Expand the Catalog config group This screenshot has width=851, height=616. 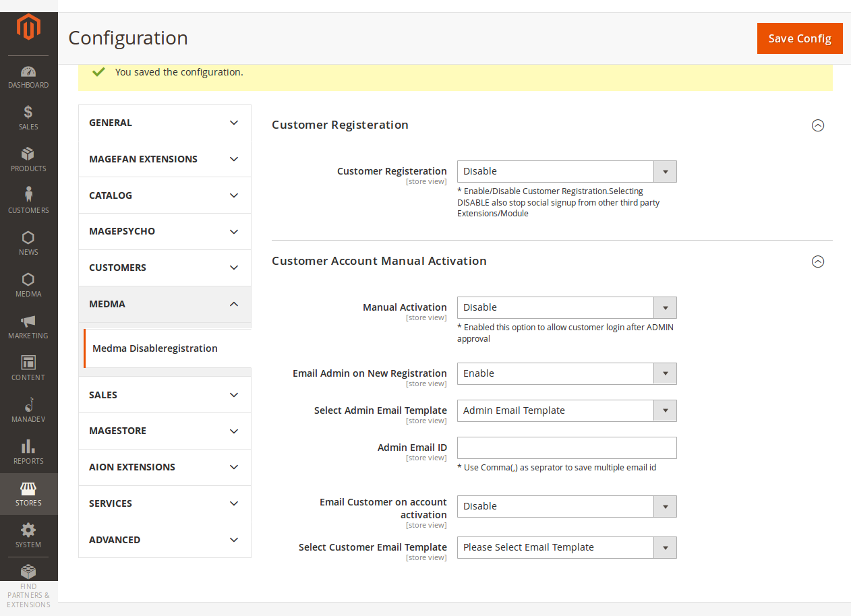coord(165,195)
